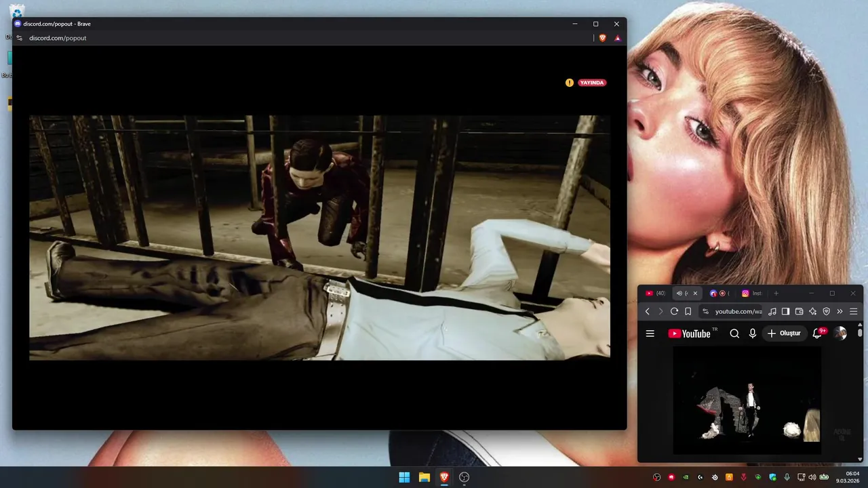
Task: Open site settings icon beside discord.com/popout address
Action: pos(19,38)
